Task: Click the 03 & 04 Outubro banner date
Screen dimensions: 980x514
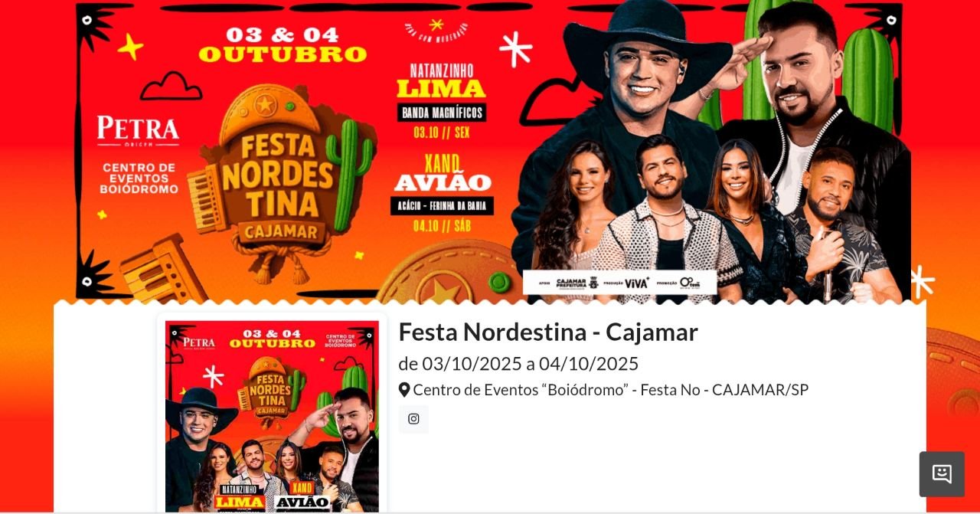Action: [x=283, y=45]
